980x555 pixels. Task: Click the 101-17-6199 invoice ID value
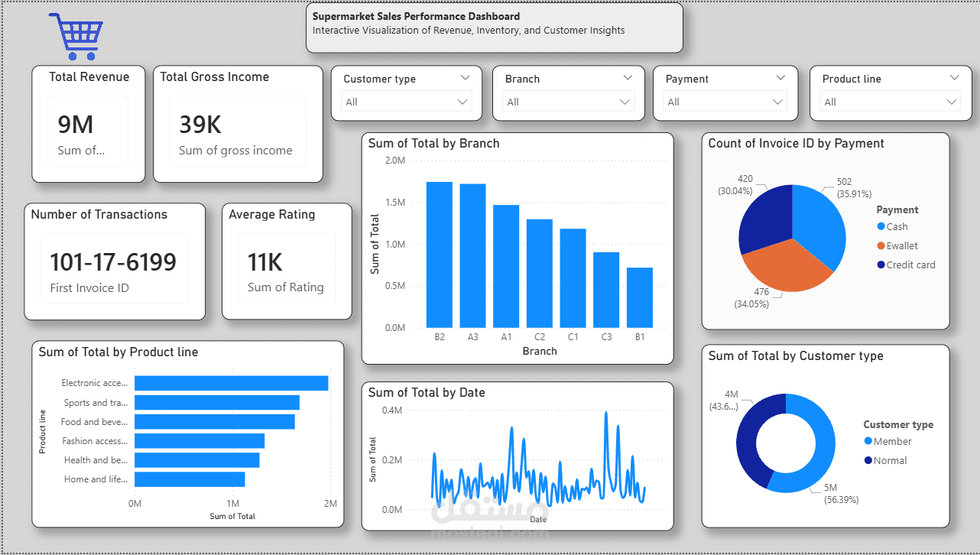[x=113, y=262]
